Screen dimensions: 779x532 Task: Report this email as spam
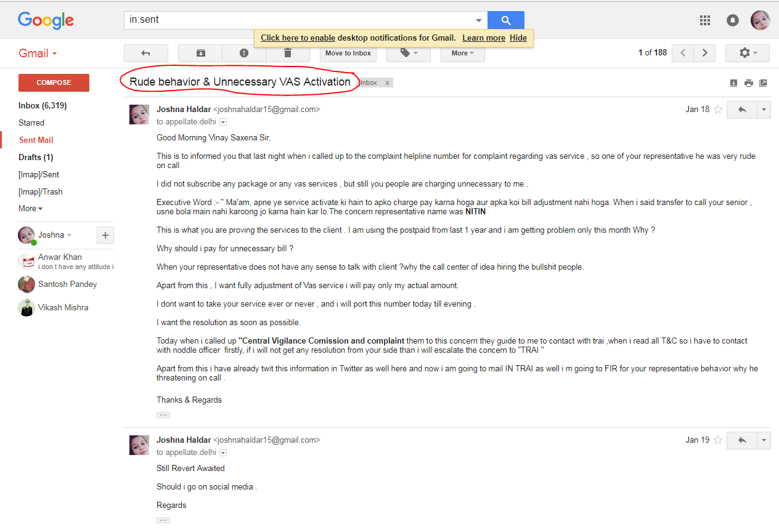click(244, 53)
